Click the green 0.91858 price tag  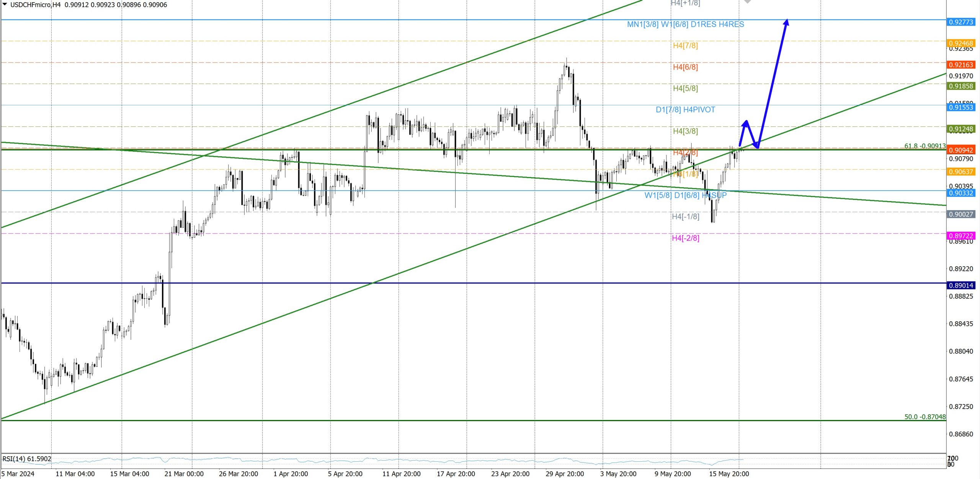pyautogui.click(x=960, y=86)
